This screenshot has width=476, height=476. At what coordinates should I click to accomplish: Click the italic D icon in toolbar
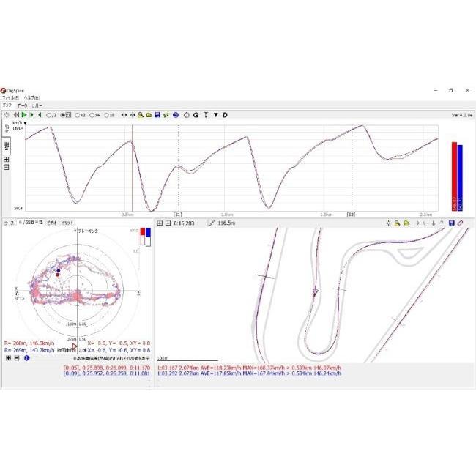pos(225,115)
